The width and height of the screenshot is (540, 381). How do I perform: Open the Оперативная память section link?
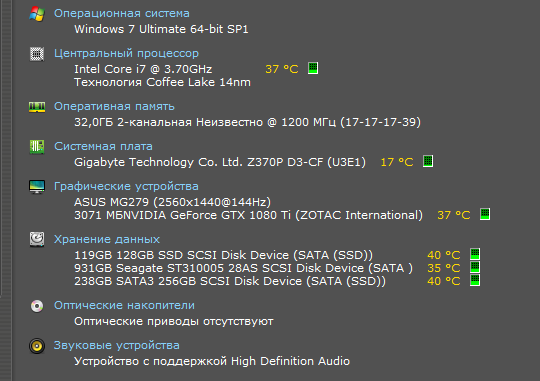tap(114, 106)
